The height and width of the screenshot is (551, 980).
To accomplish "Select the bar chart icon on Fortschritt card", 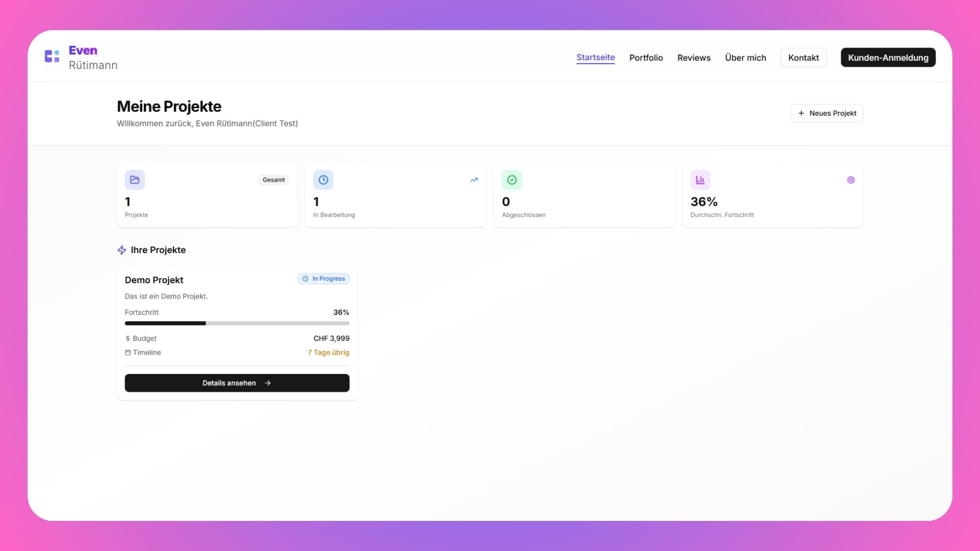I will 700,180.
